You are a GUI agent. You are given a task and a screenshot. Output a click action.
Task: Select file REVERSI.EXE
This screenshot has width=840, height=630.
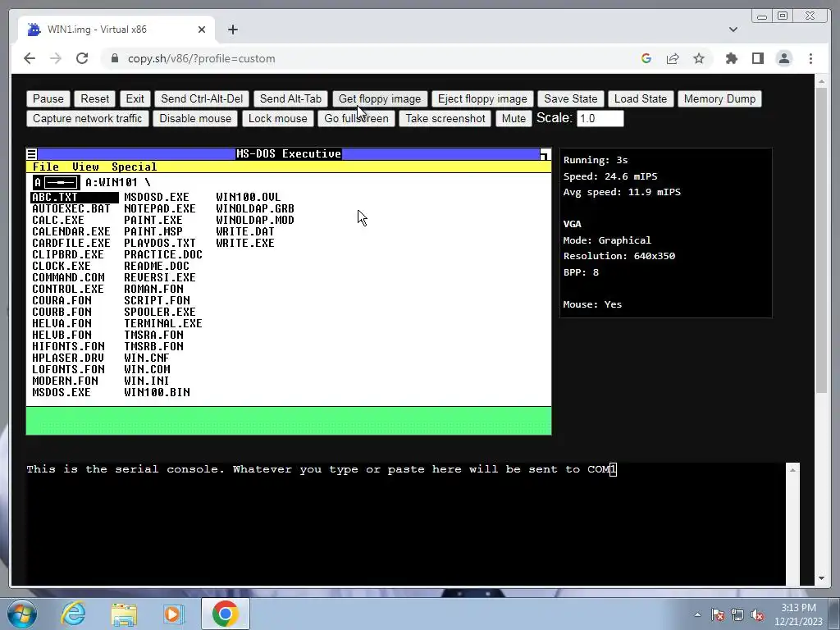click(160, 277)
